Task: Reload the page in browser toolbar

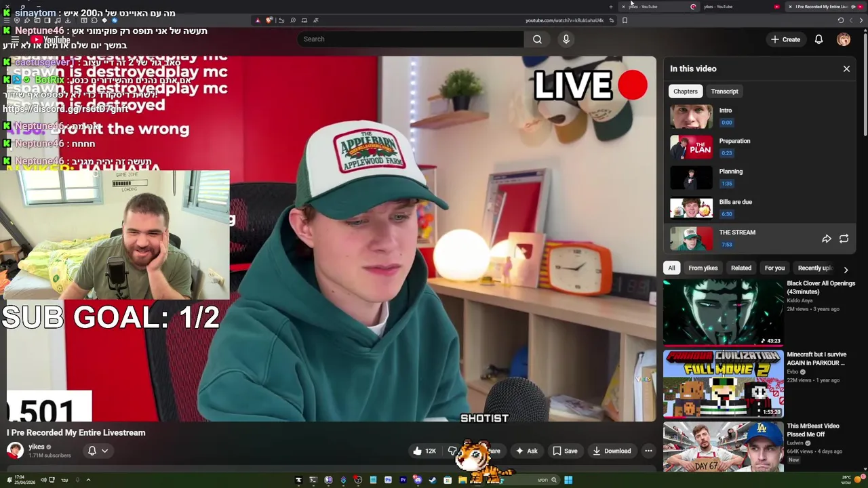Action: click(x=841, y=20)
